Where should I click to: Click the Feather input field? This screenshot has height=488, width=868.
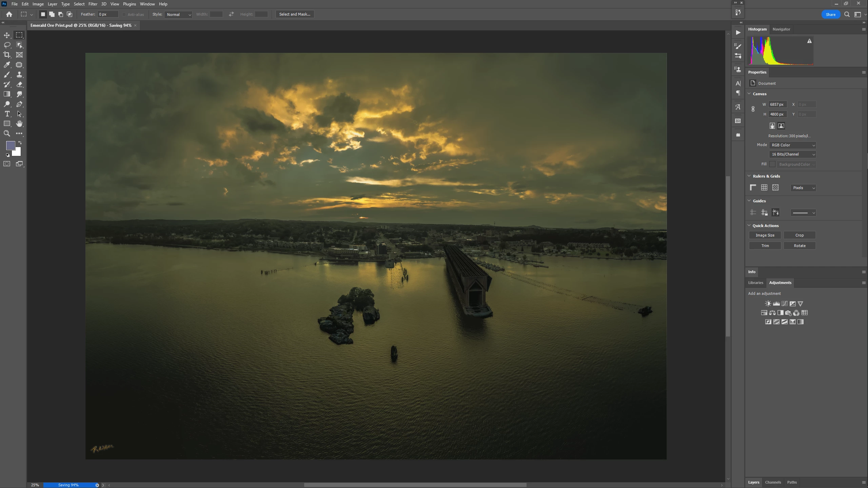click(107, 14)
